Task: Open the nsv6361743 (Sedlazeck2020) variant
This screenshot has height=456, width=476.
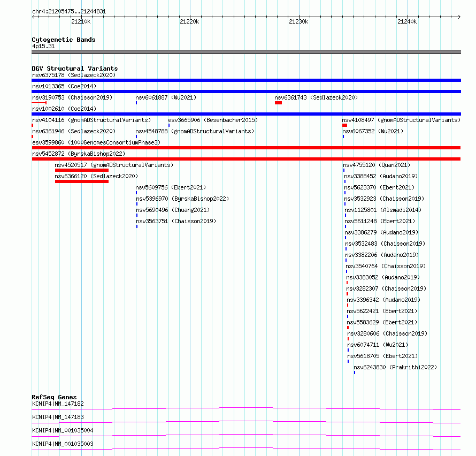Action: (x=316, y=97)
